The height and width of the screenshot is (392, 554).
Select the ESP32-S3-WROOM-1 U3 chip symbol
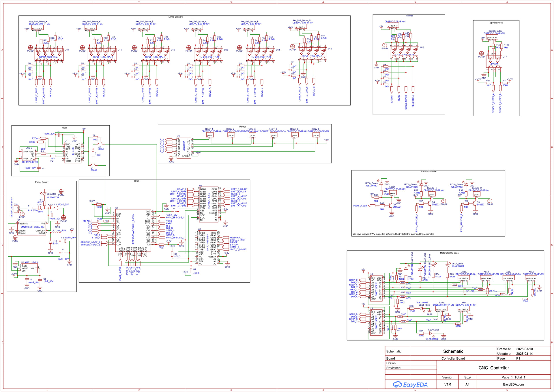pos(133,230)
